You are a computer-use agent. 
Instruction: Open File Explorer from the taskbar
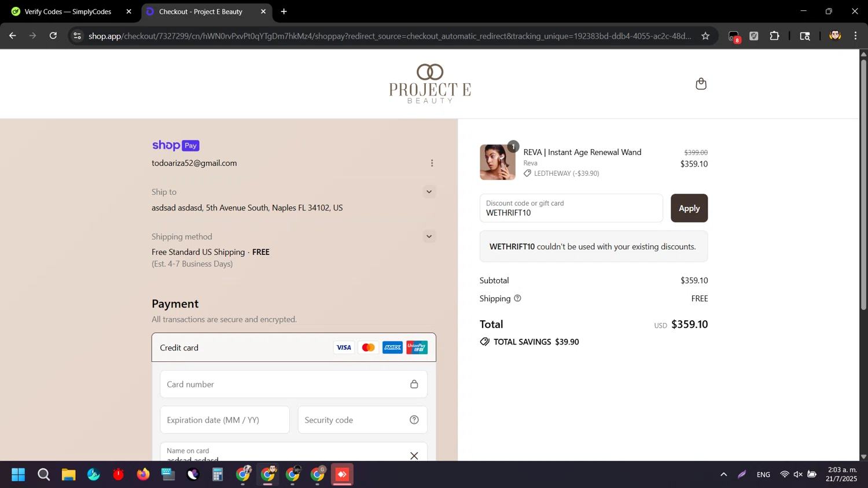69,475
